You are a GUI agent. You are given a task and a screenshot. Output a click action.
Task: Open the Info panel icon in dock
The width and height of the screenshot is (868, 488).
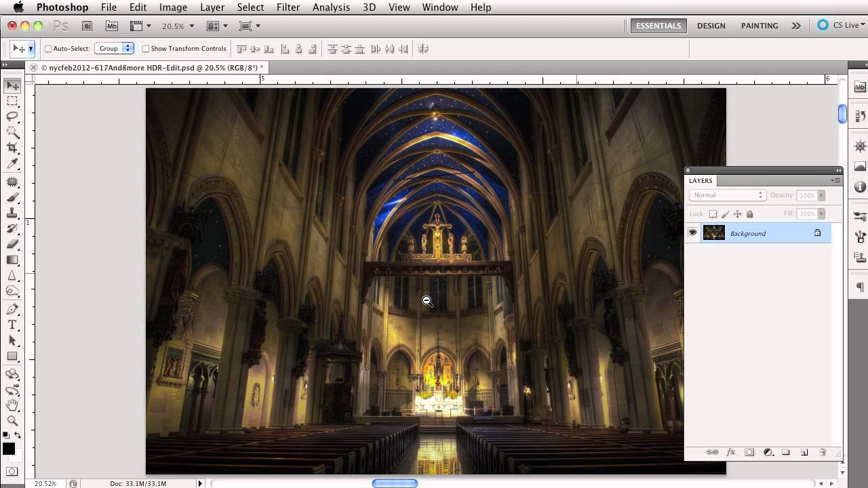coord(860,186)
